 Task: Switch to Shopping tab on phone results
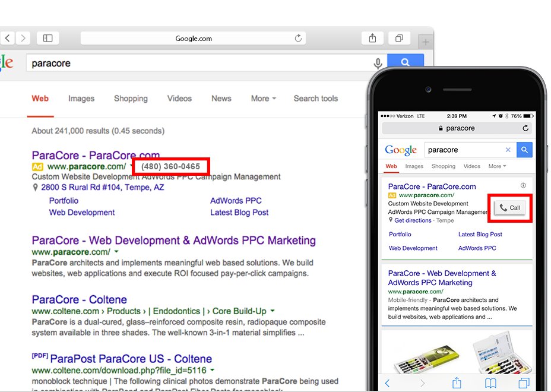click(x=443, y=166)
